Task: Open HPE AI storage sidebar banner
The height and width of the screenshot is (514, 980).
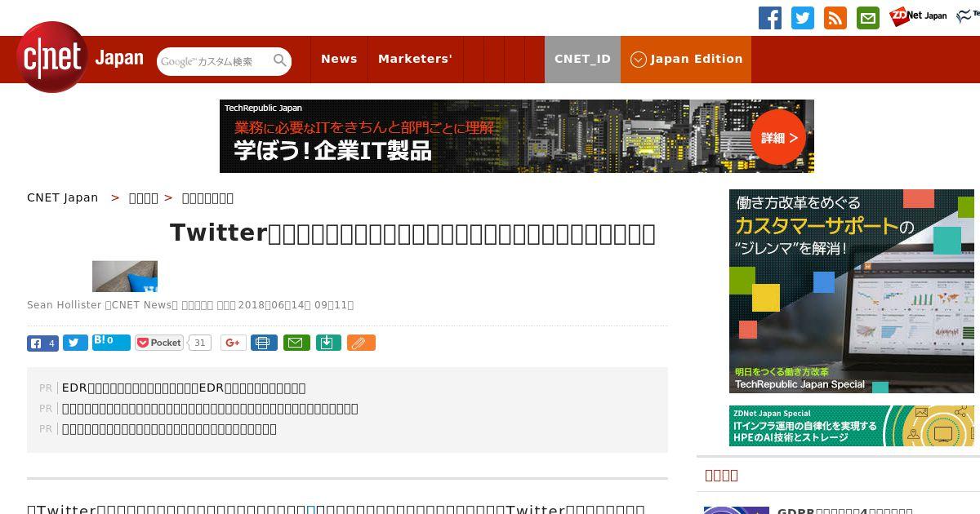Action: click(x=852, y=426)
